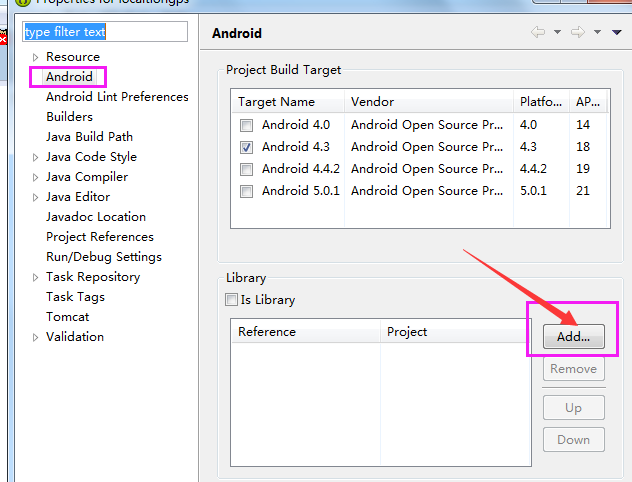Uncheck the Android 4.3 target checkbox
632x482 pixels.
coord(246,148)
